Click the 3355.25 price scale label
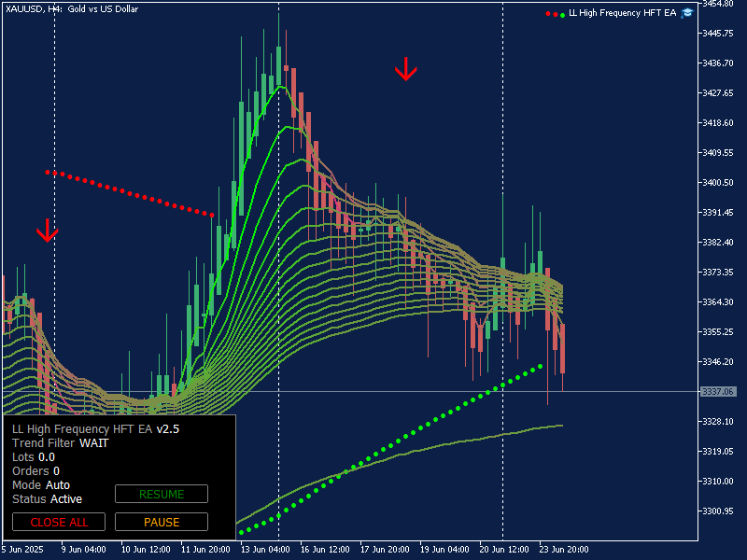The width and height of the screenshot is (747, 560). coord(718,331)
